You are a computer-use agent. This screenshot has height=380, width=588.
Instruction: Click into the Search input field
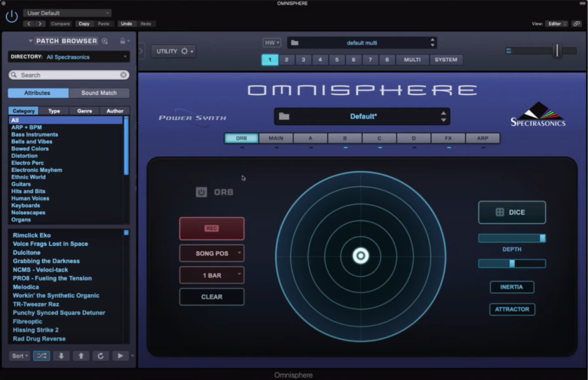(x=69, y=75)
